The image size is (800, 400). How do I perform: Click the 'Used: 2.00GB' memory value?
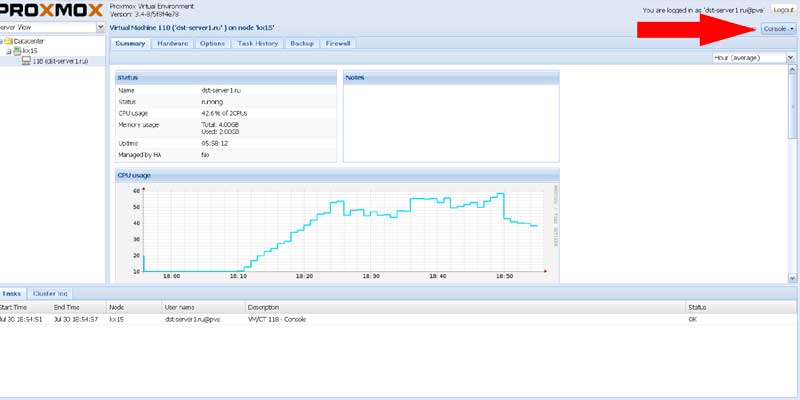point(220,132)
